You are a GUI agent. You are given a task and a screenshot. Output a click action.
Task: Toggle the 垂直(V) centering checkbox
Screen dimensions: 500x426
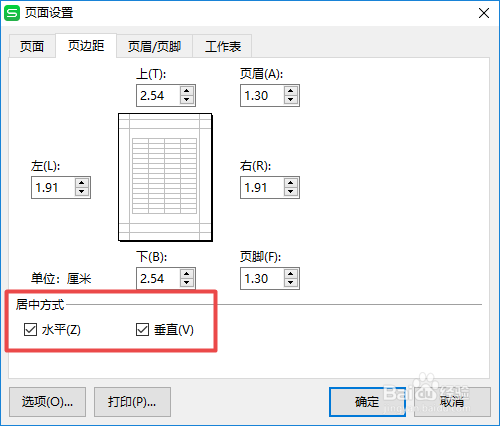point(142,330)
